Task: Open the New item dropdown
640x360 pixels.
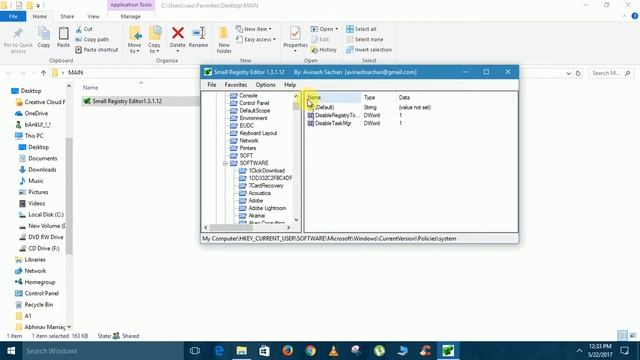Action: click(x=254, y=29)
